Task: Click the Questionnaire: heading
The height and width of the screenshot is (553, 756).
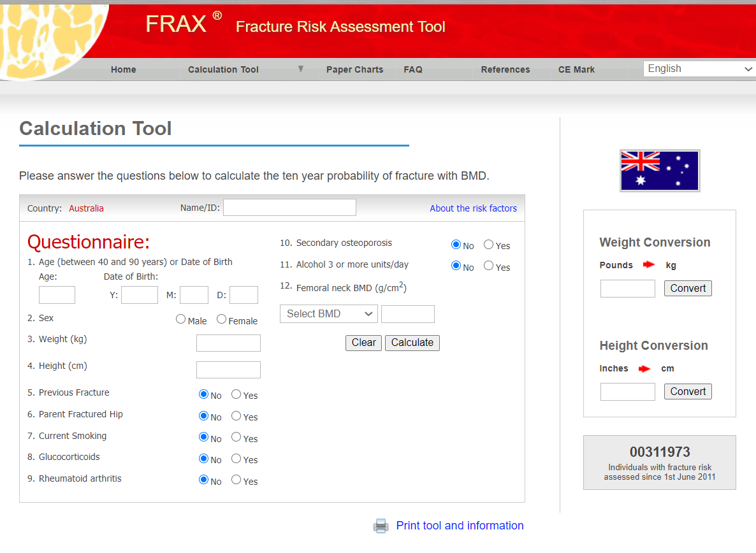Action: [89, 242]
